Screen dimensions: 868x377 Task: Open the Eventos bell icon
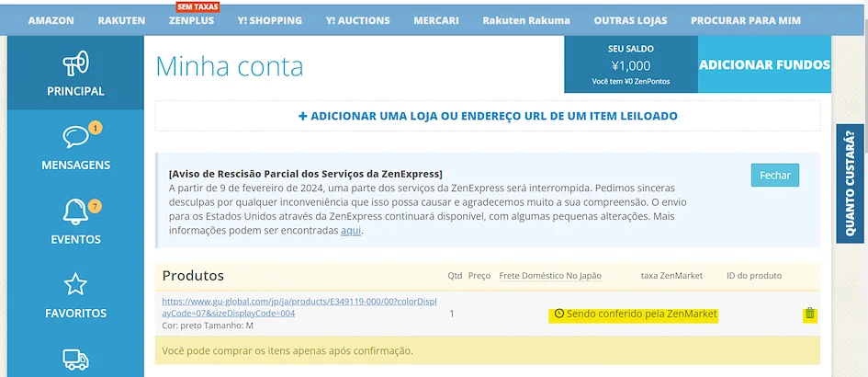pos(74,211)
